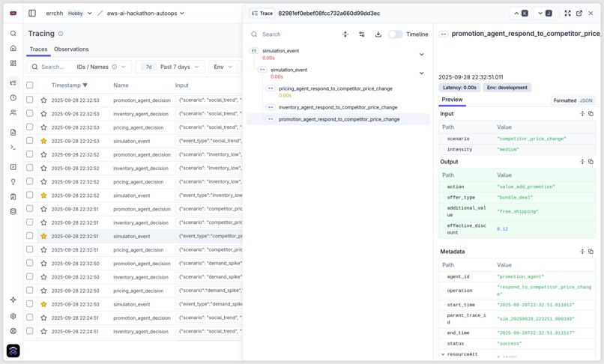
Task: Check the 22:32:50 simulation_event row
Action: [30, 304]
